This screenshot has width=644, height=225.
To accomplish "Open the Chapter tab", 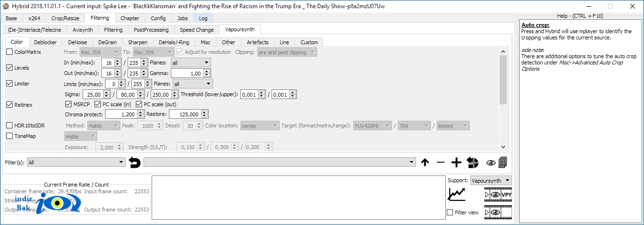I will tap(130, 18).
